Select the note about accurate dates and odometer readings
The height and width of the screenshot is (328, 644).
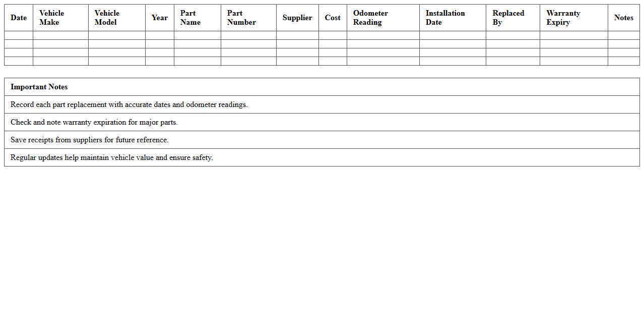(129, 104)
